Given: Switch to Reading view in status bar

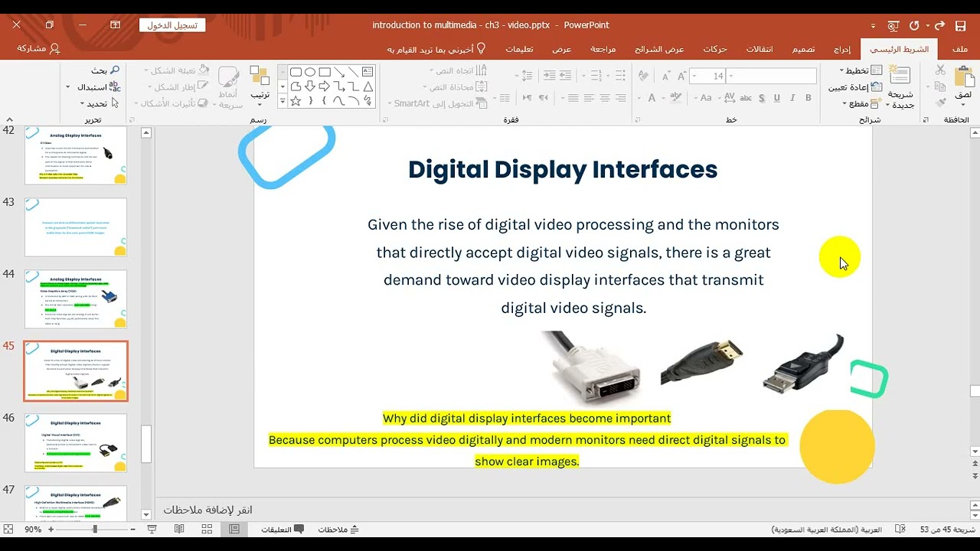Looking at the screenshot, I should coord(179,529).
